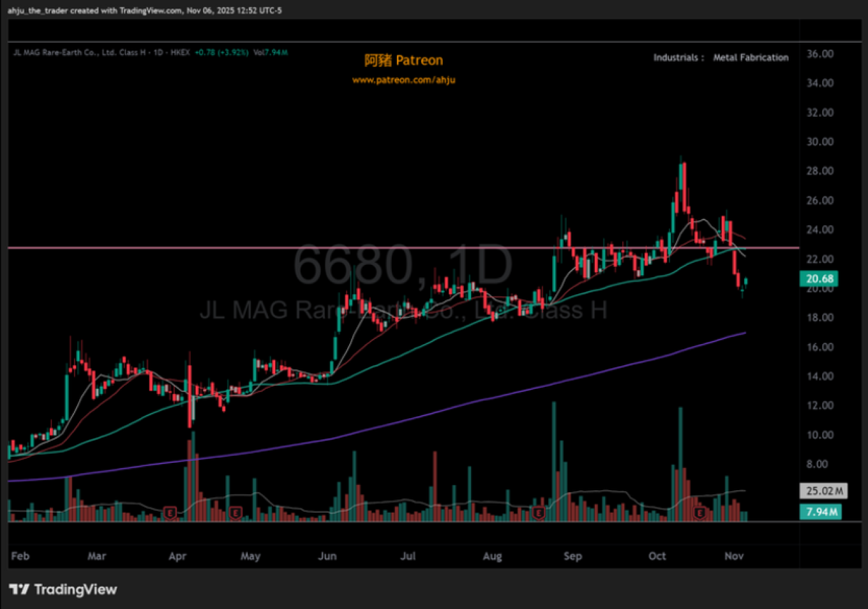Click the earnings marker before Sep
The height and width of the screenshot is (609, 868).
[x=539, y=513]
